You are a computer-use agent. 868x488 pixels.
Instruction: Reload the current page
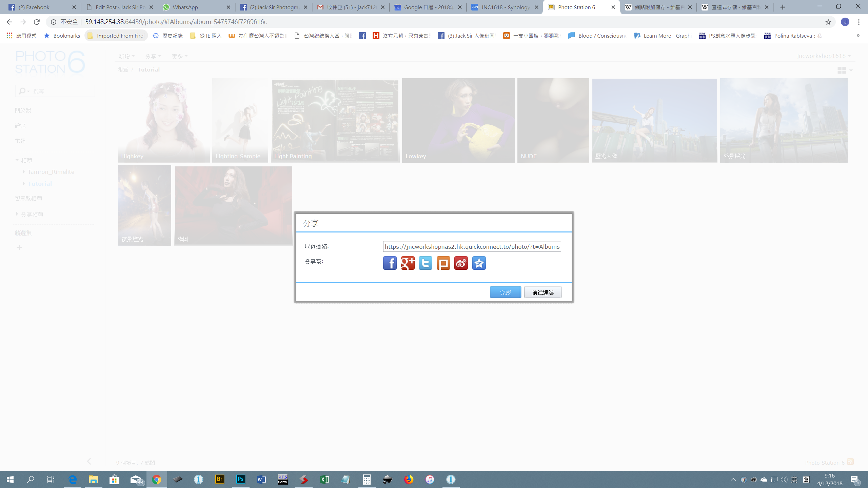[37, 22]
